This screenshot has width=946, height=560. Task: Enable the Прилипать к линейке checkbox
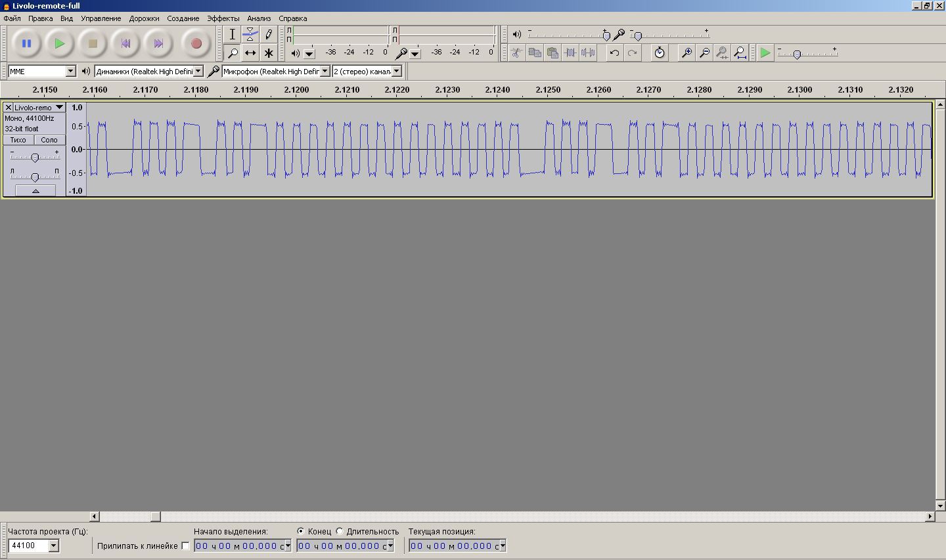point(185,546)
